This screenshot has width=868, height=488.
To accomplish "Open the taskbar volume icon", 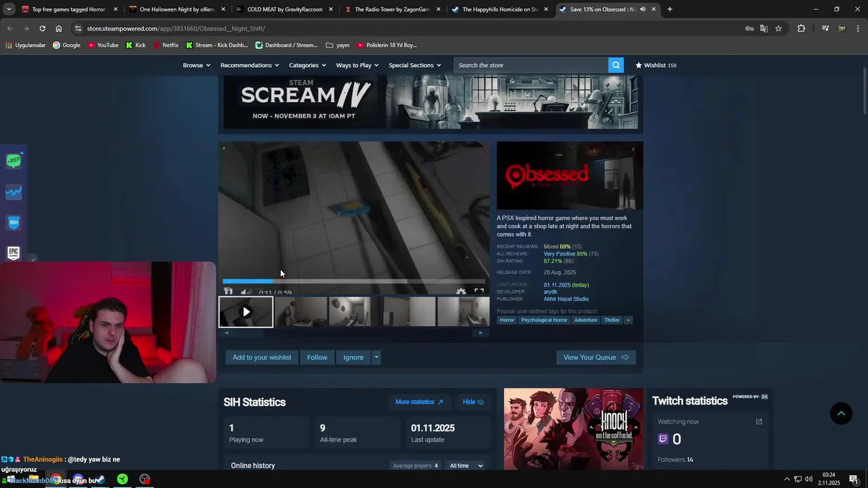I will (809, 479).
